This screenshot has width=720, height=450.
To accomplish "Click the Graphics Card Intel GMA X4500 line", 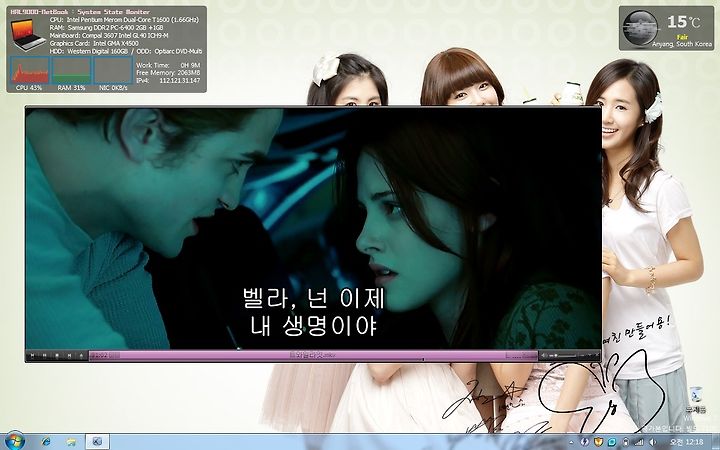I will 94,43.
